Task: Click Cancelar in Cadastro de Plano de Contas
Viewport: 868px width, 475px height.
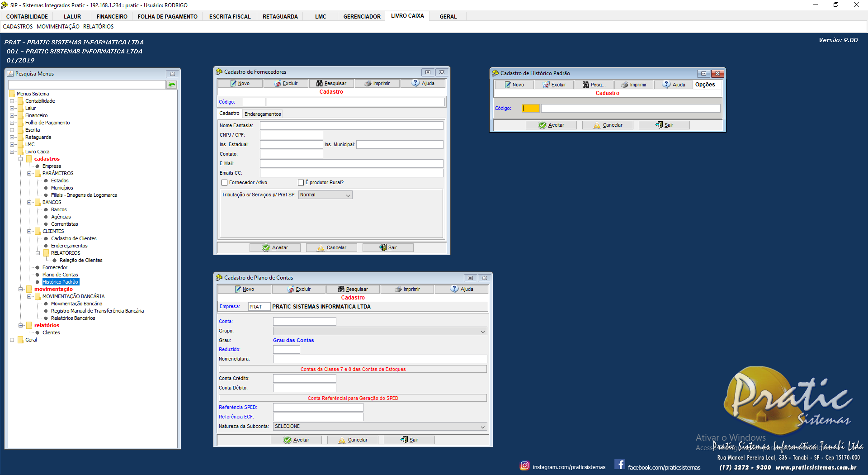Action: pos(353,440)
